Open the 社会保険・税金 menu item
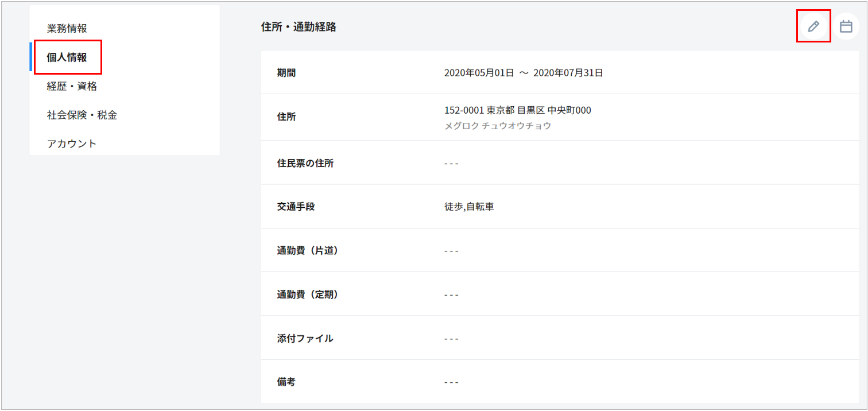The image size is (868, 411). [82, 115]
